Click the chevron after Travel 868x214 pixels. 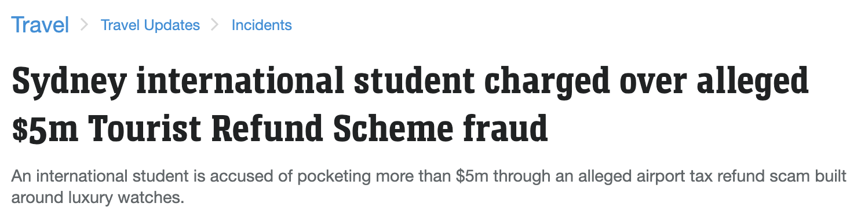[x=85, y=25]
